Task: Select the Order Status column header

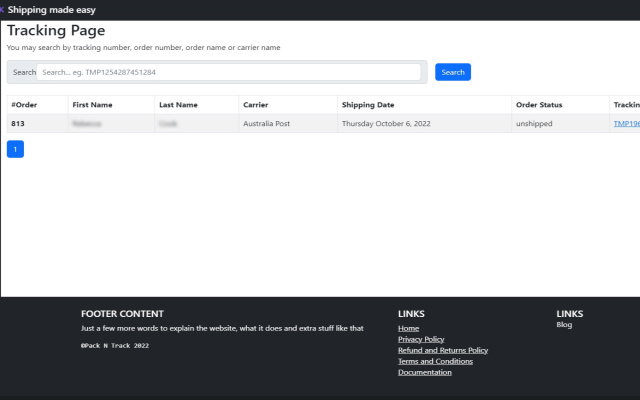Action: point(538,105)
